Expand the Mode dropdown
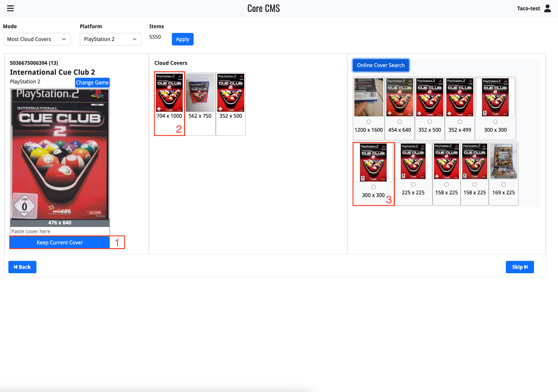The height and width of the screenshot is (392, 558). pos(37,39)
